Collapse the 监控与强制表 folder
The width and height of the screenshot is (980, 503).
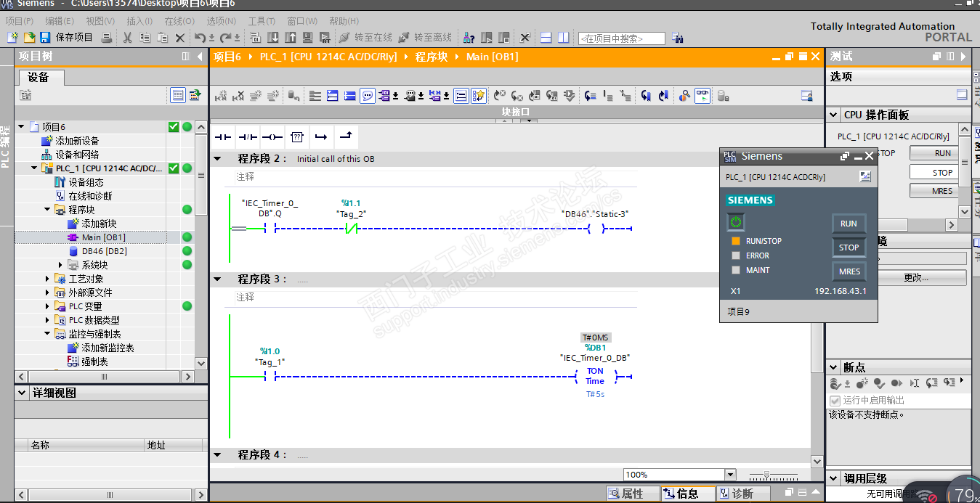pos(47,334)
